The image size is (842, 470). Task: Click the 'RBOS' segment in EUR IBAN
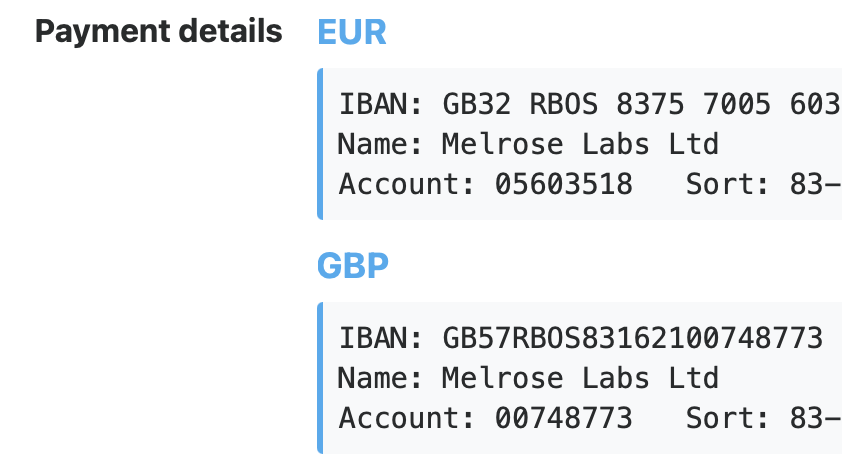(563, 104)
